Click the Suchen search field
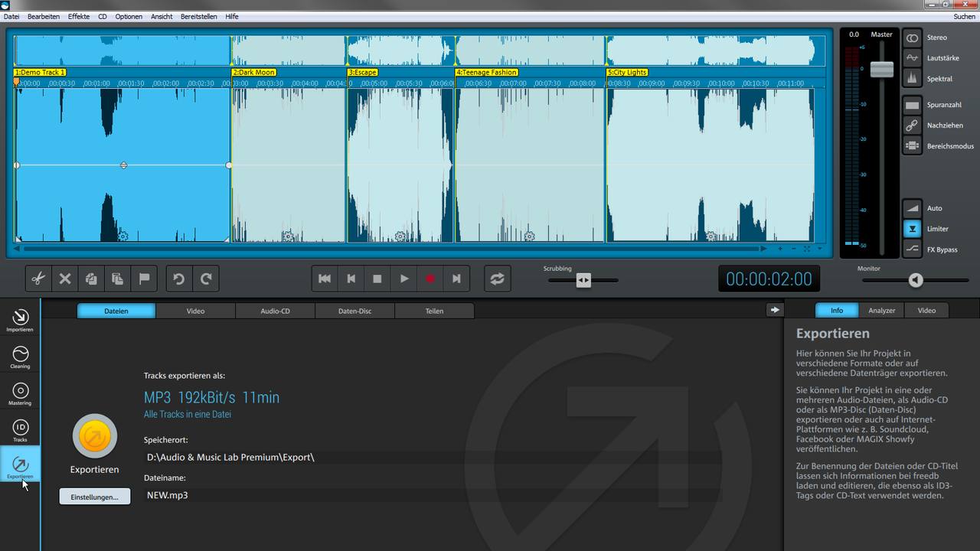Viewport: 980px width, 551px height. coord(964,16)
